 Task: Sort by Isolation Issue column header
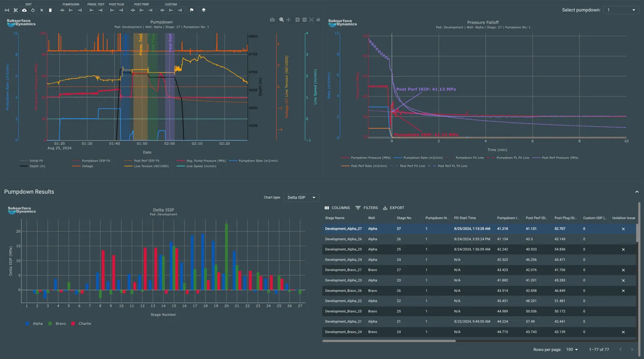623,218
